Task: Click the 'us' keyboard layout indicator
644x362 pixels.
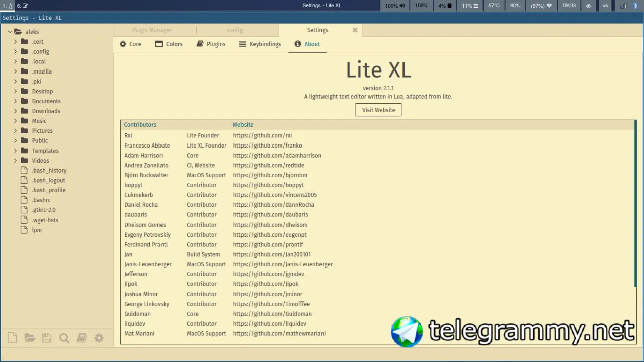Action: [605, 6]
